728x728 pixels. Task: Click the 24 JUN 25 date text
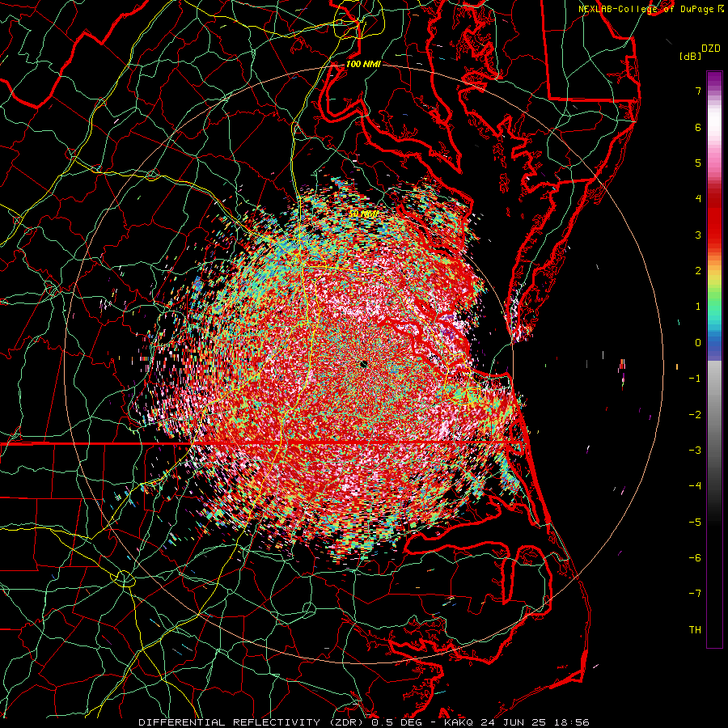512,722
